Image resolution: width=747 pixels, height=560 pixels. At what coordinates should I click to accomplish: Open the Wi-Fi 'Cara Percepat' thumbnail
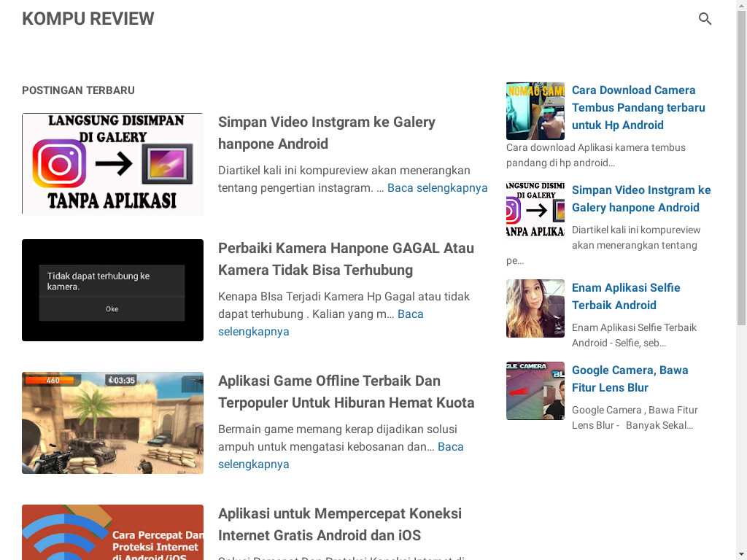pyautogui.click(x=112, y=532)
